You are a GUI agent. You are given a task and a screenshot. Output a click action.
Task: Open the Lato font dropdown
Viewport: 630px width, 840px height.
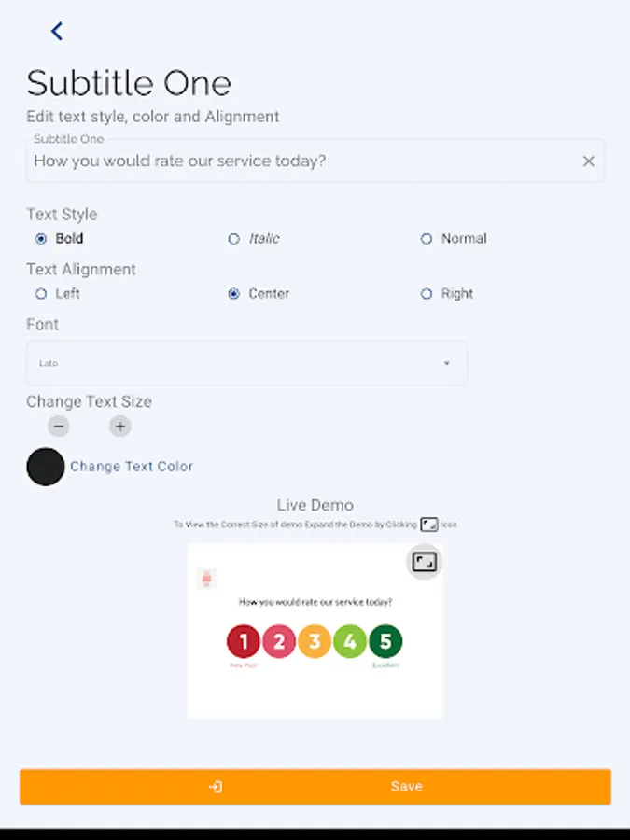(x=246, y=363)
